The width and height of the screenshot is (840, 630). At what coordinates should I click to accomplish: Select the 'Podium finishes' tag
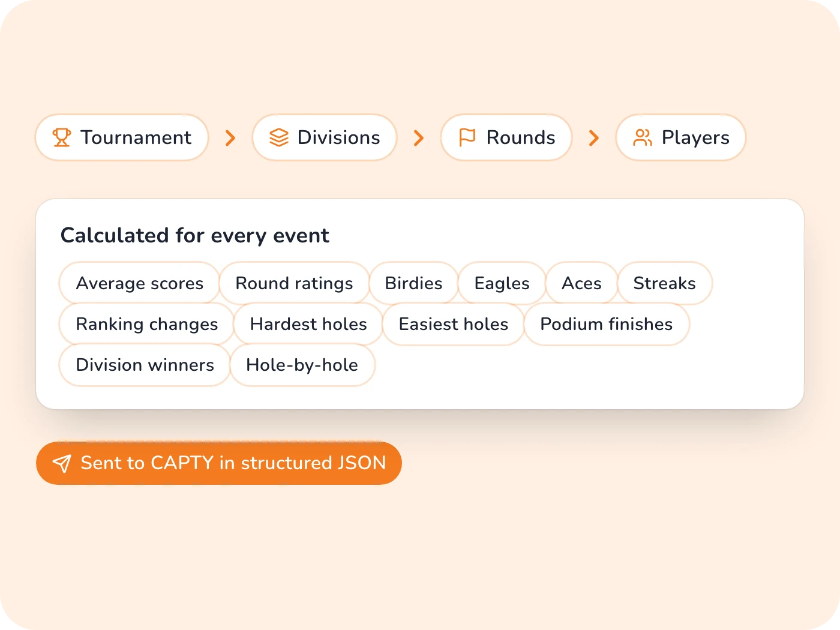click(x=607, y=324)
